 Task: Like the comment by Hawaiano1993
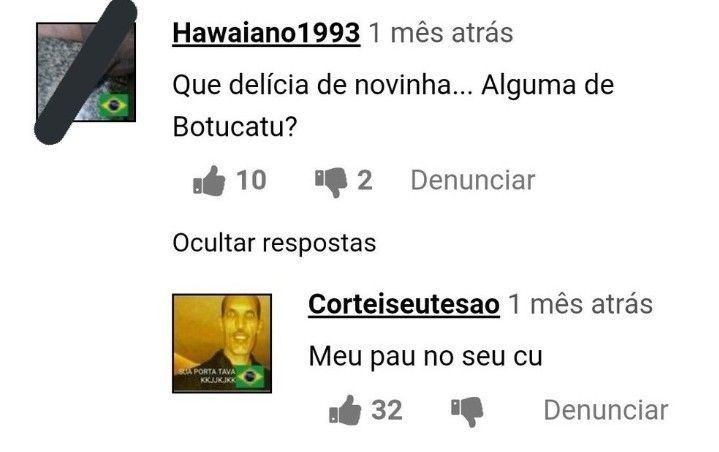[x=209, y=181]
